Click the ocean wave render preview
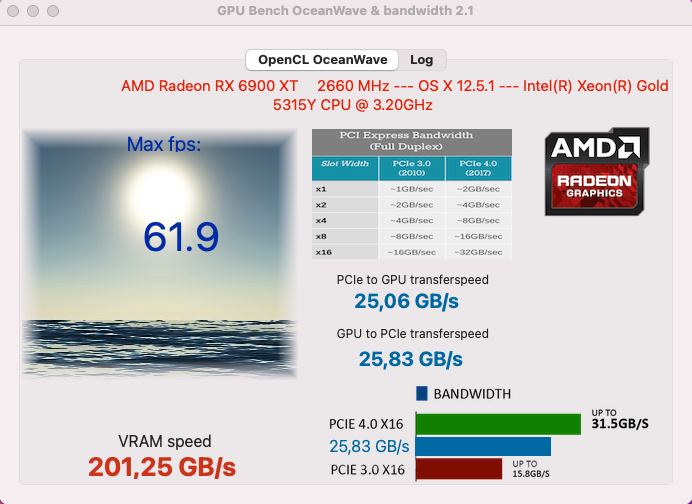Image resolution: width=692 pixels, height=504 pixels. pos(160,254)
